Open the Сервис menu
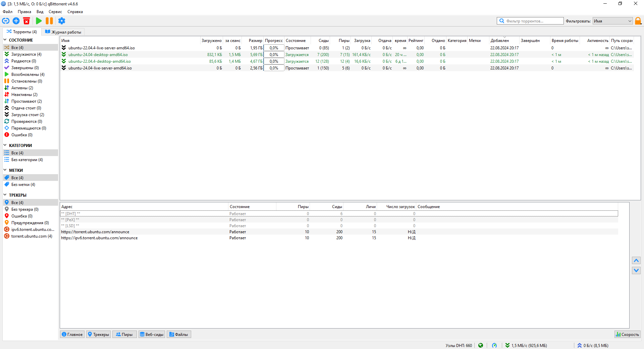 coord(55,12)
